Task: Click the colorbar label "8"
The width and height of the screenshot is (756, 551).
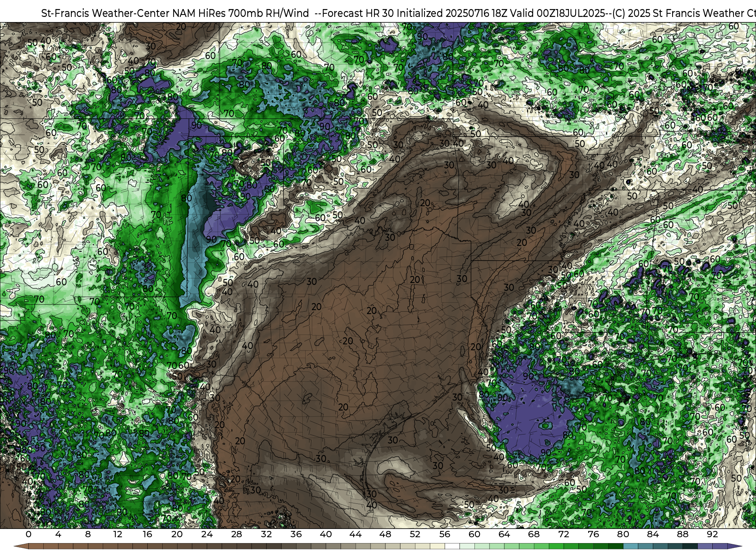Action: pos(88,534)
